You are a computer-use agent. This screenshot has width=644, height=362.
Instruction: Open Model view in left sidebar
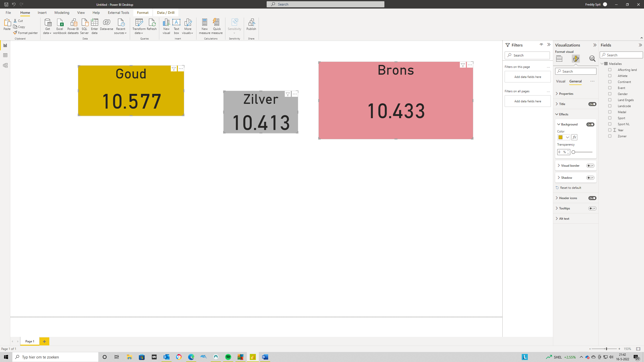5,65
